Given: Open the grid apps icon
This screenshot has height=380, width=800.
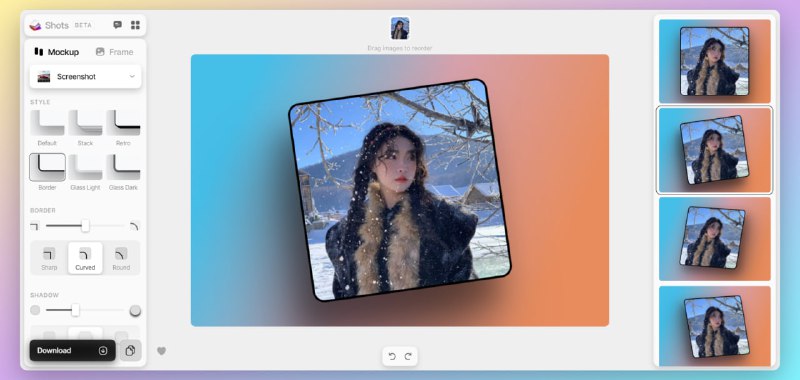Looking at the screenshot, I should pos(135,25).
